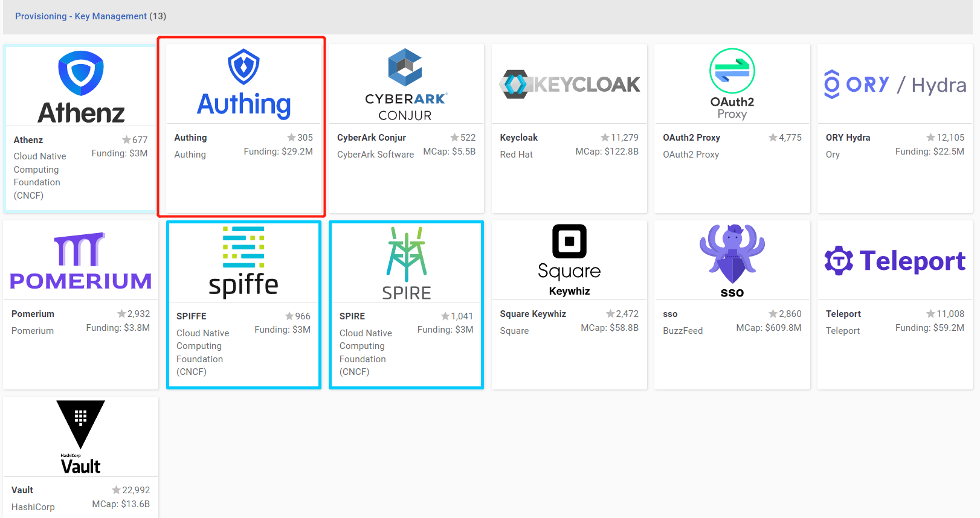The image size is (980, 518).
Task: Click the star icon on Square Keywhiz card
Action: point(610,314)
